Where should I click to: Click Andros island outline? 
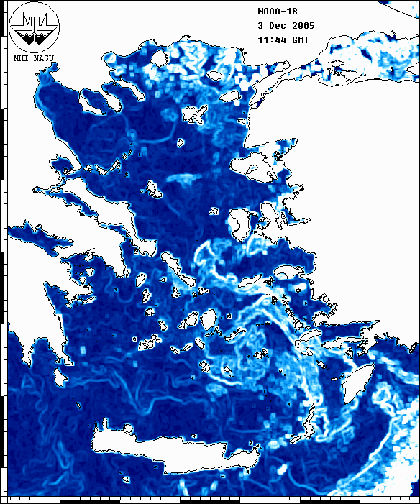[178, 270]
